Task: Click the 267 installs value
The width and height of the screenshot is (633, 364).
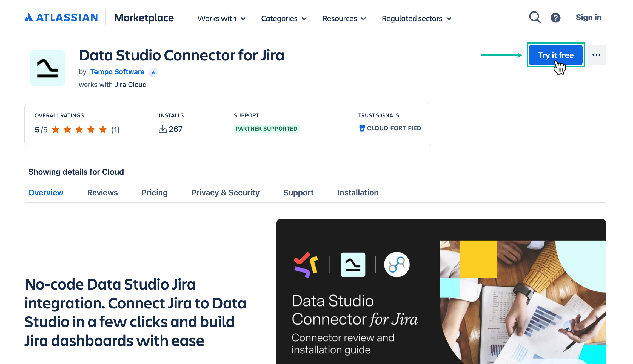Action: pyautogui.click(x=176, y=129)
